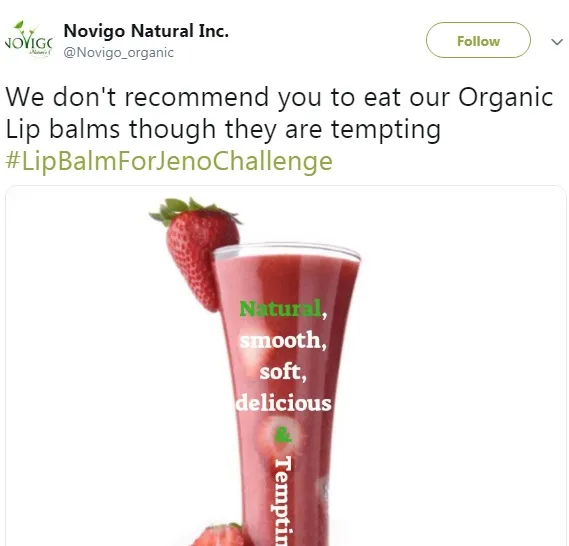Open the #LipBalmForJenoChallenge hashtag
569x546 pixels.
click(169, 161)
